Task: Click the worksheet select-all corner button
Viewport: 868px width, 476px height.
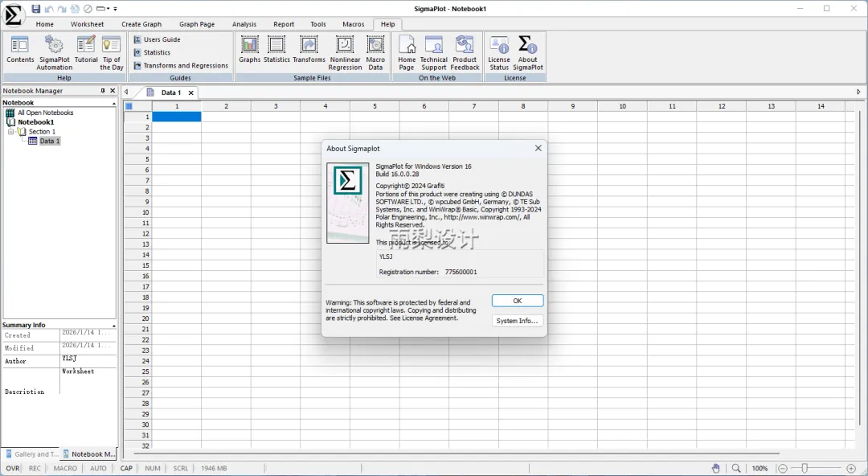Action: coord(129,106)
